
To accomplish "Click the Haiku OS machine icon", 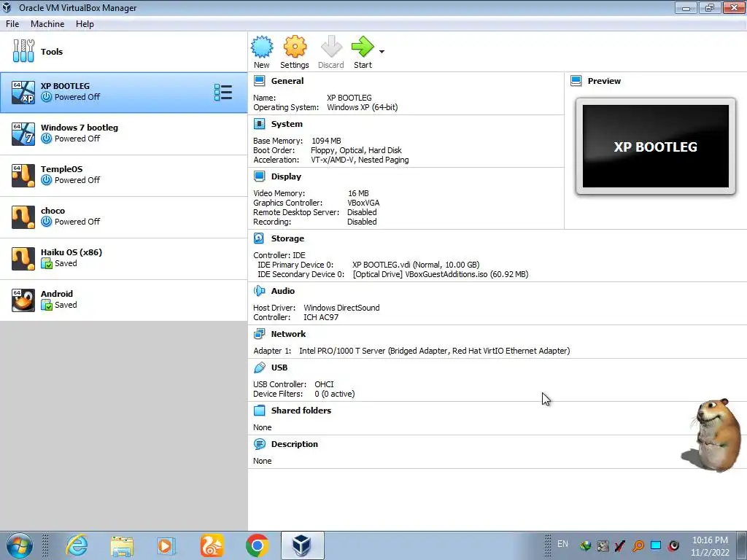I will 23,259.
